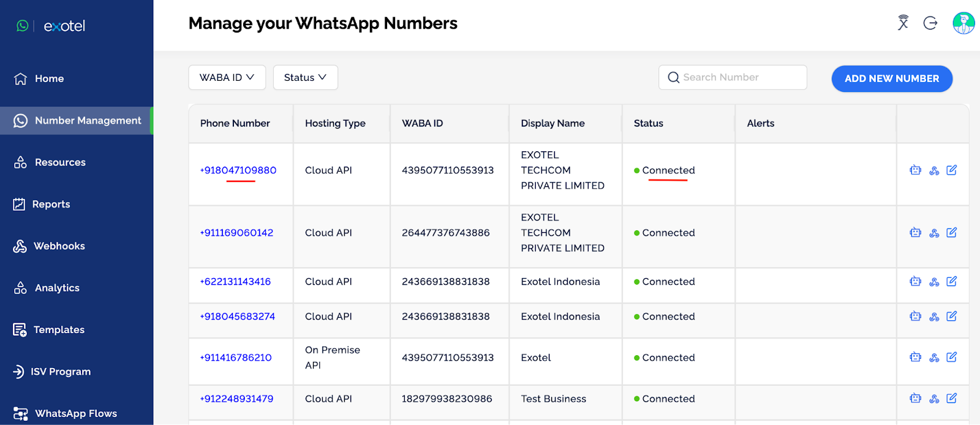Open webhook config for +918045683274
The image size is (980, 425).
(934, 317)
